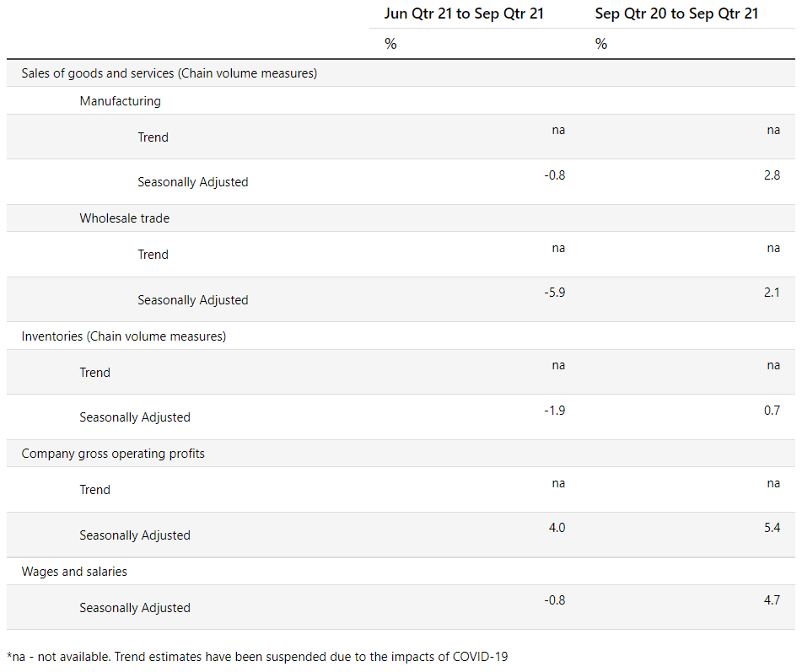Select the Wholesale trade subheading

[124, 218]
